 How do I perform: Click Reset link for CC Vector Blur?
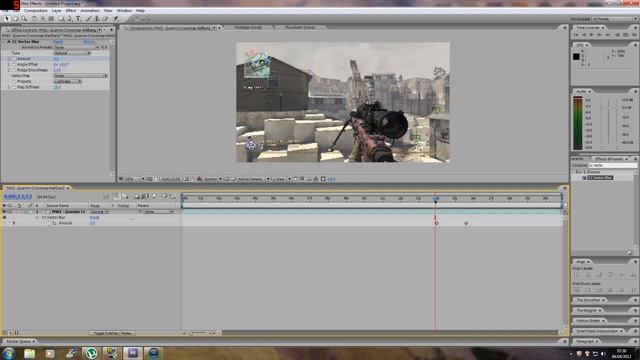58,42
